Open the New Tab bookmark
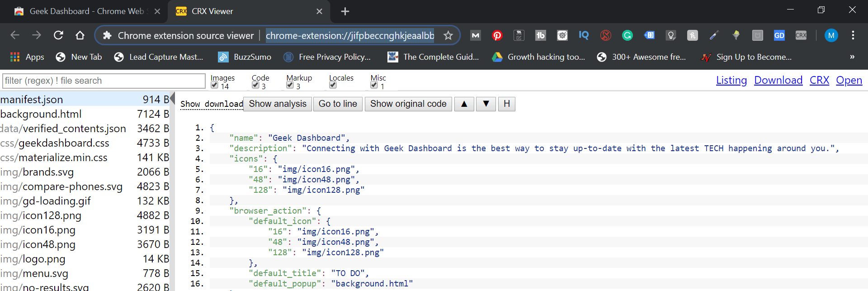The height and width of the screenshot is (291, 868). (x=79, y=57)
